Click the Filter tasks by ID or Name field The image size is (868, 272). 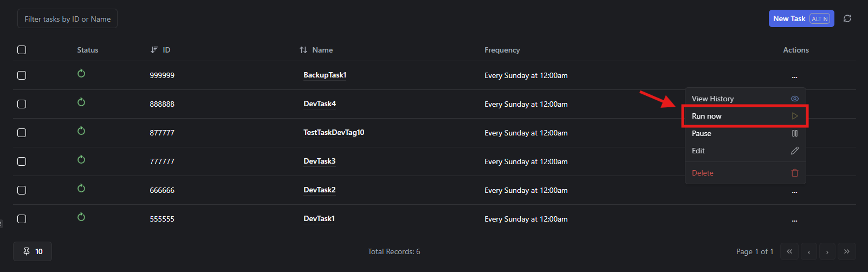(68, 19)
